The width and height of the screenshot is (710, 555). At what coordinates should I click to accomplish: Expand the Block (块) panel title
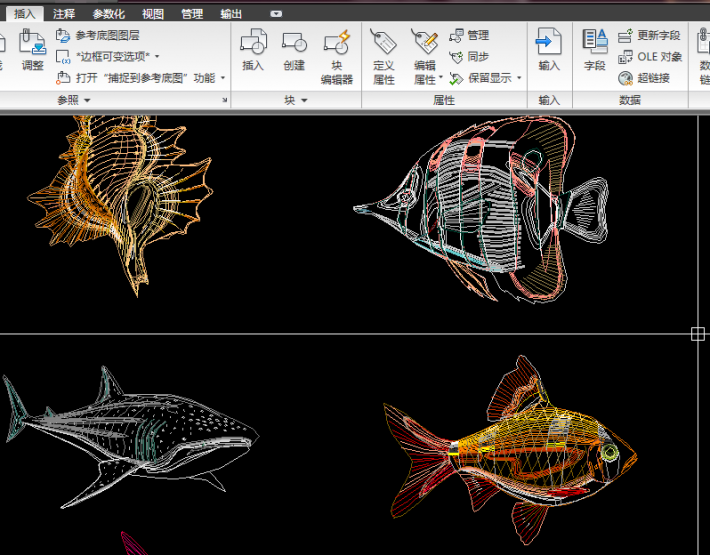[x=295, y=100]
